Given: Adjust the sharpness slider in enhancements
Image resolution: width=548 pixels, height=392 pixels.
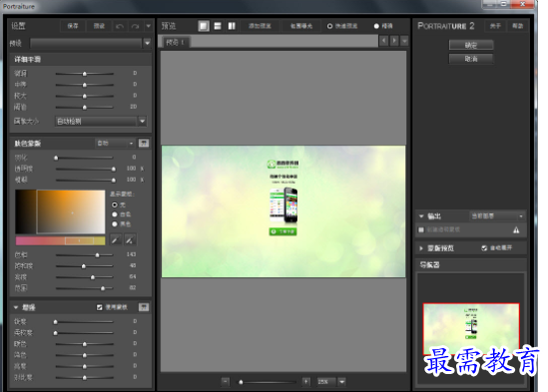Looking at the screenshot, I should coord(85,322).
